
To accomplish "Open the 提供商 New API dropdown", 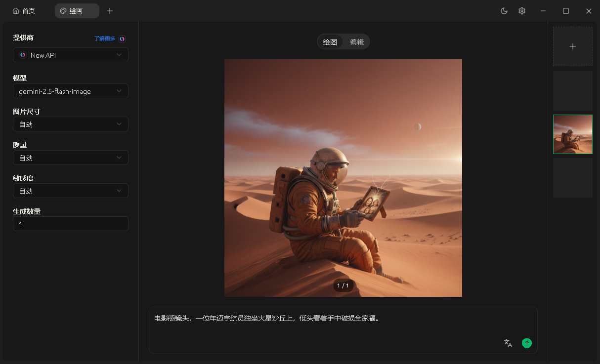I will point(70,55).
